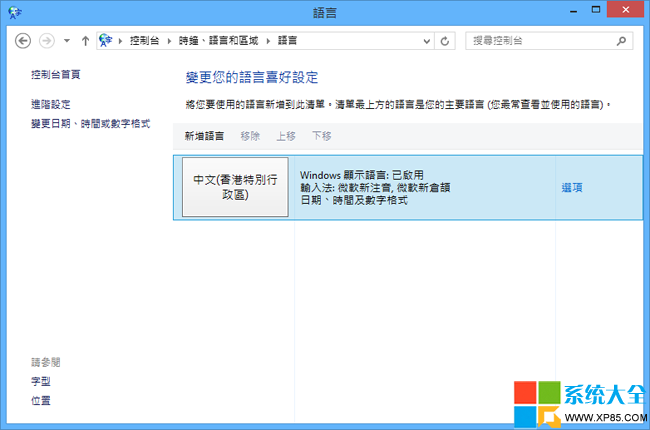Expand arrow after 控制台 breadcrumb
The height and width of the screenshot is (430, 650).
tap(169, 41)
